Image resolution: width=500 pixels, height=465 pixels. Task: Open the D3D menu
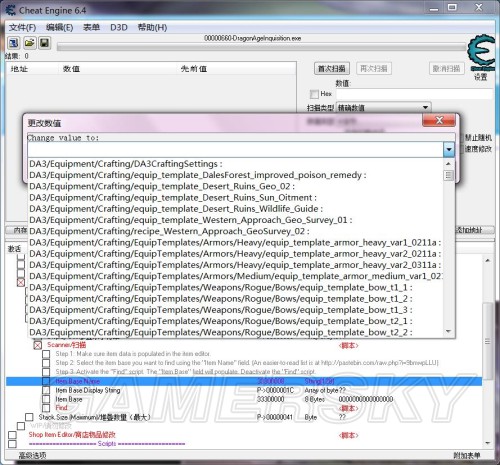[x=119, y=27]
